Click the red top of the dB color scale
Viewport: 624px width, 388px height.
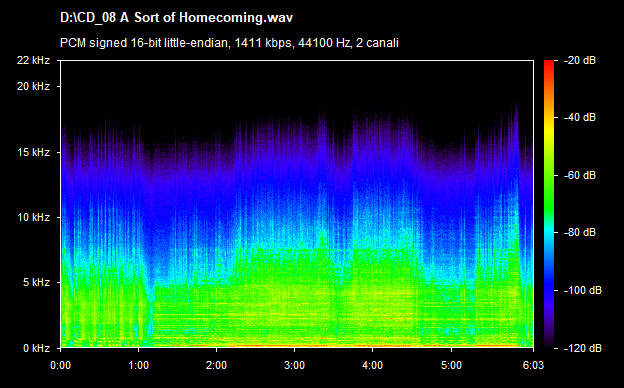point(549,63)
